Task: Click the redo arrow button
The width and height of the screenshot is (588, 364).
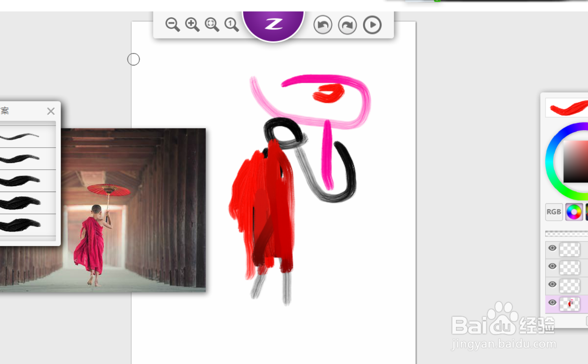Action: coord(347,25)
